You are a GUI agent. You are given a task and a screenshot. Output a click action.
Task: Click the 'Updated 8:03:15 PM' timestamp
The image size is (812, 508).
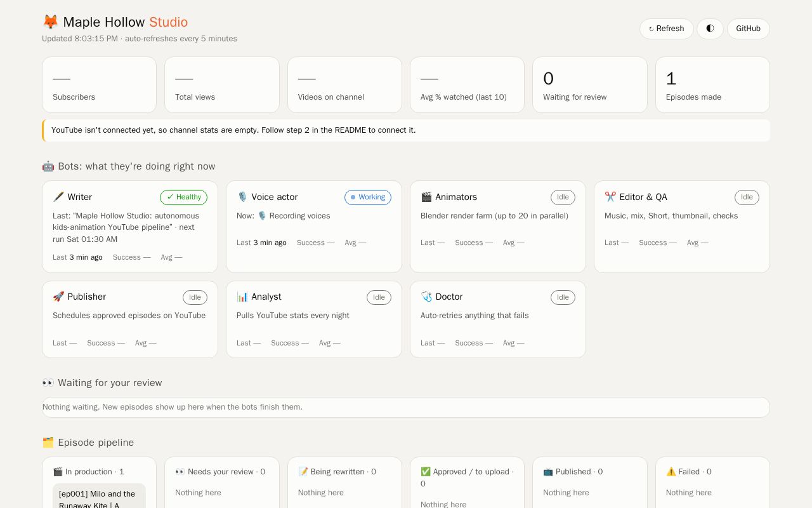tap(80, 39)
